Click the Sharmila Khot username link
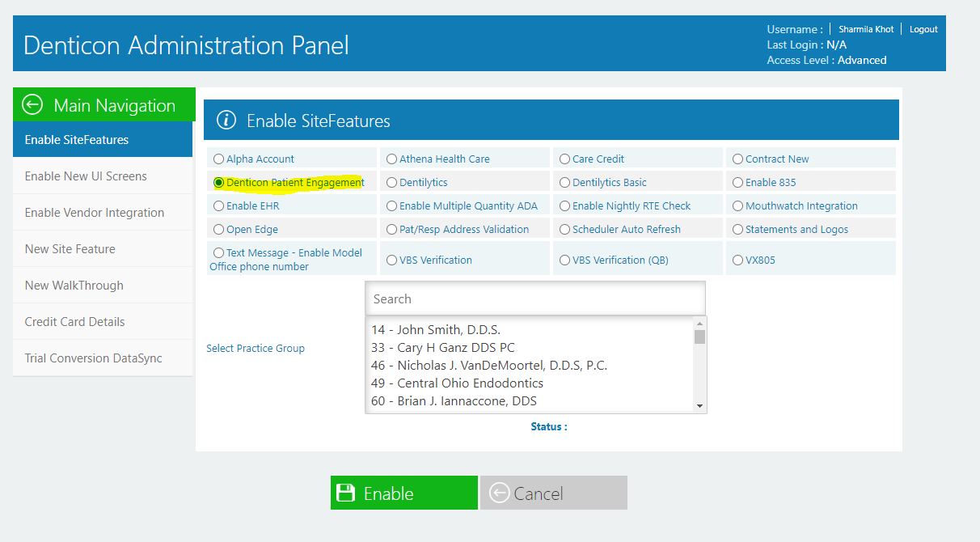Image resolution: width=980 pixels, height=542 pixels. pos(866,29)
